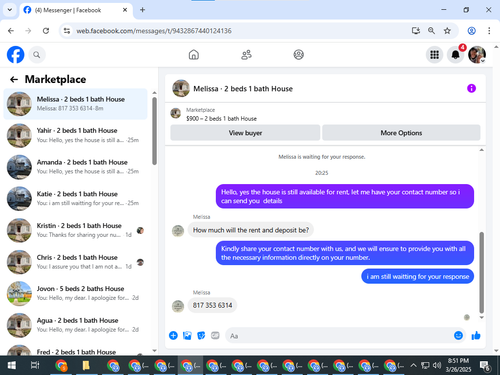Show hidden system tray icons
Viewport: 500px width, 375px height.
tap(413, 365)
